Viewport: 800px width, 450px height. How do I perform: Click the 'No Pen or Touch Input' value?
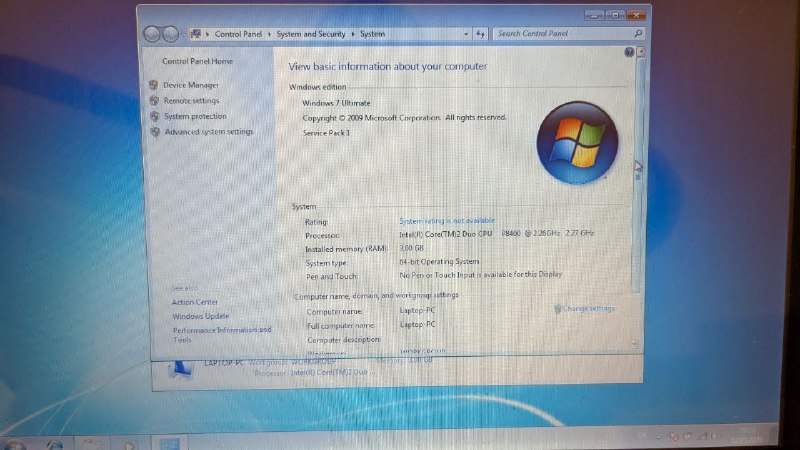pos(481,274)
